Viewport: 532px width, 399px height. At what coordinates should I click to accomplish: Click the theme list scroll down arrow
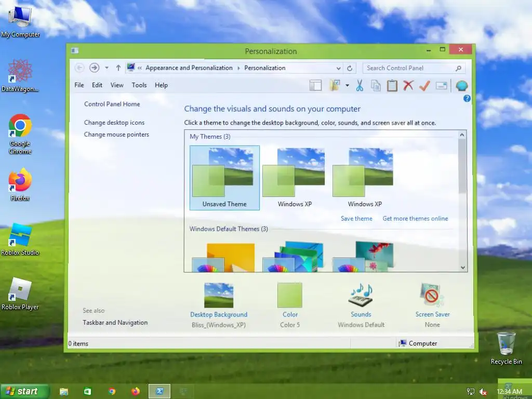tap(462, 268)
